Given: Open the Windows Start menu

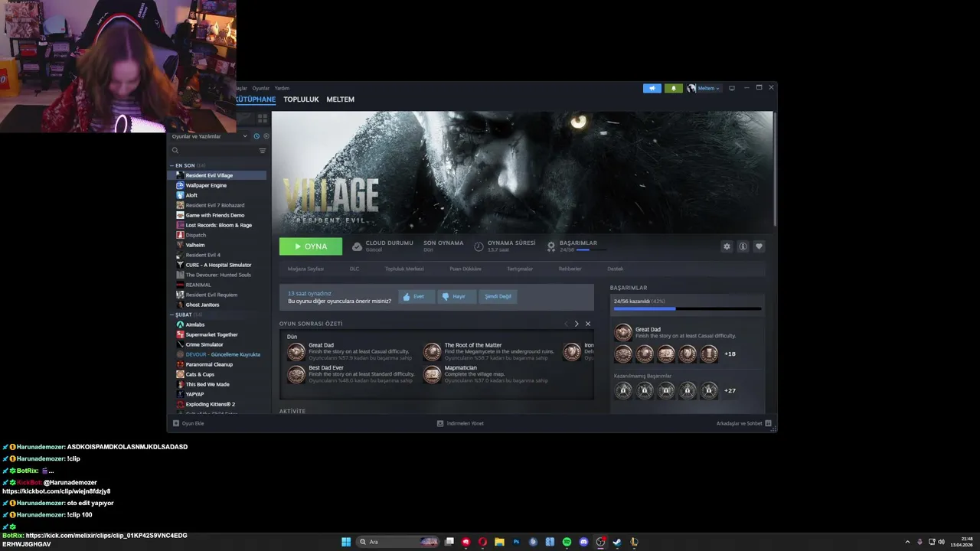Looking at the screenshot, I should tap(346, 542).
